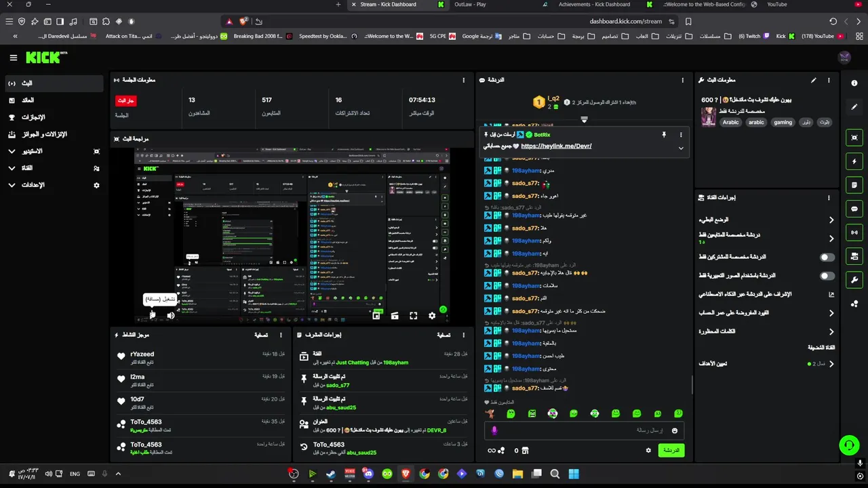Viewport: 868px width, 488px height.
Task: Click the purple microphone icon in chat
Action: pyautogui.click(x=494, y=430)
